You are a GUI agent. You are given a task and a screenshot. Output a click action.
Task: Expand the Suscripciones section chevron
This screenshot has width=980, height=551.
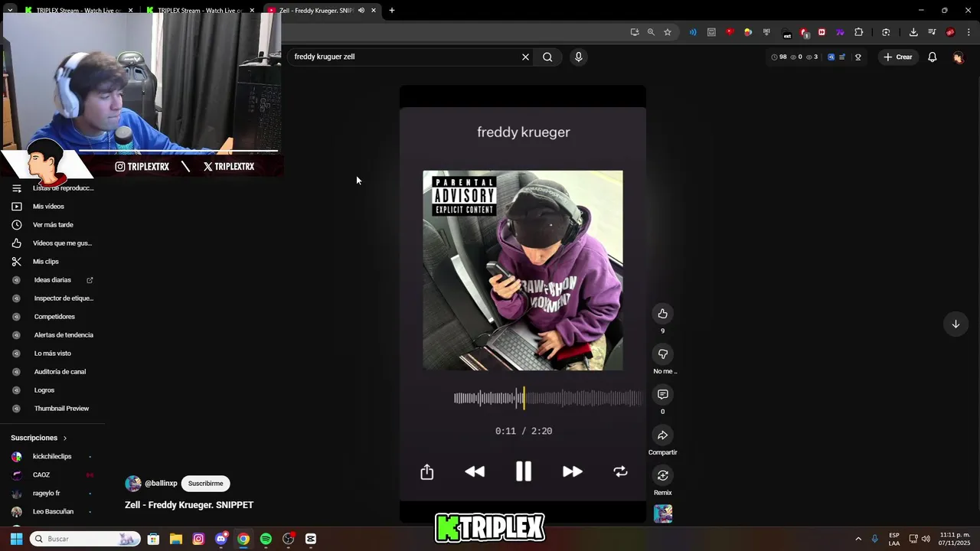[65, 438]
